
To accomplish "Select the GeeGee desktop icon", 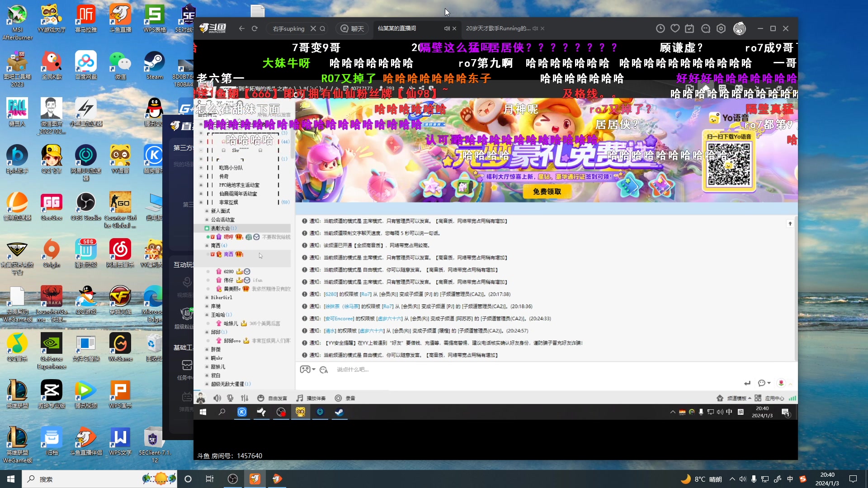I will [x=52, y=206].
